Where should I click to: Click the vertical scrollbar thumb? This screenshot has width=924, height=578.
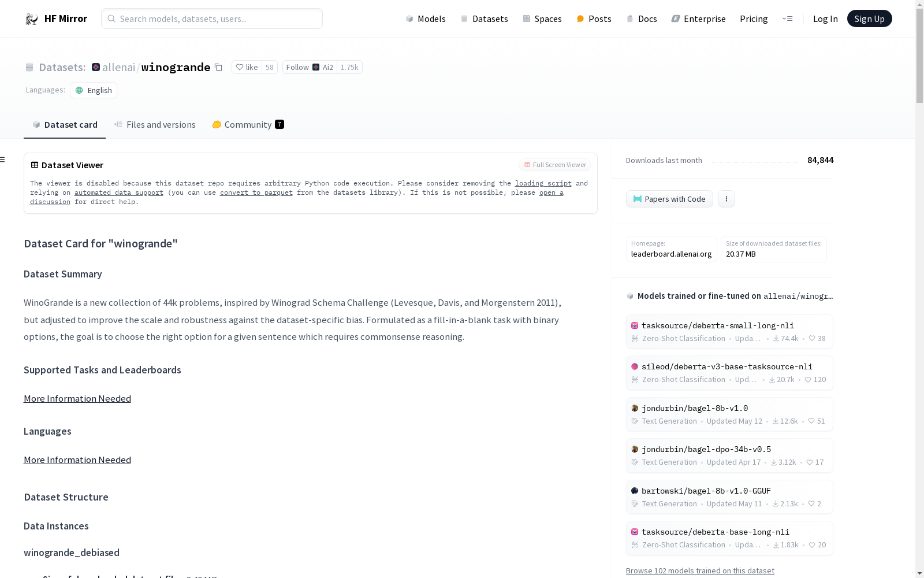[x=919, y=56]
